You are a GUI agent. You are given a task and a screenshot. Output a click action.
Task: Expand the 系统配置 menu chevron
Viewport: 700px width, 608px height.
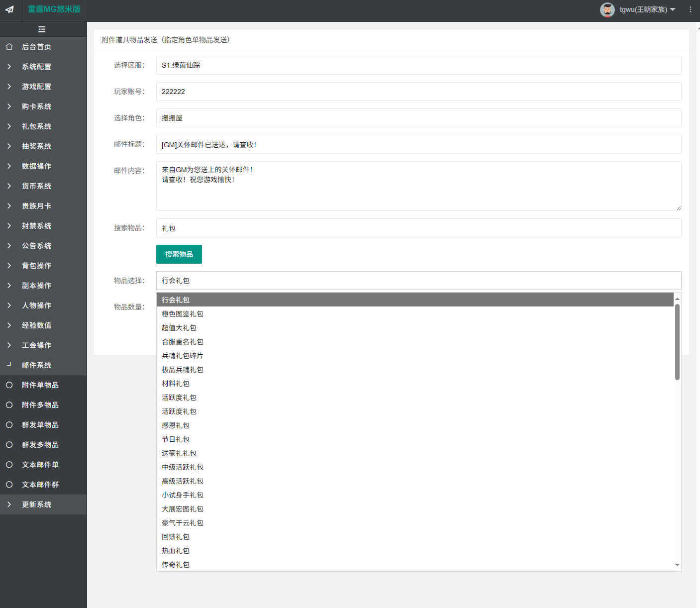pos(9,67)
